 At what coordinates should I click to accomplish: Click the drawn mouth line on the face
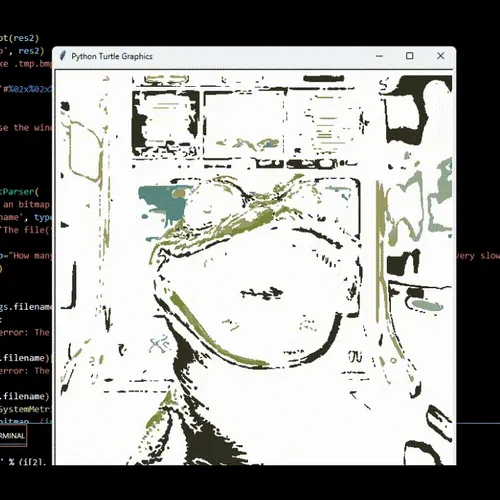[x=262, y=294]
